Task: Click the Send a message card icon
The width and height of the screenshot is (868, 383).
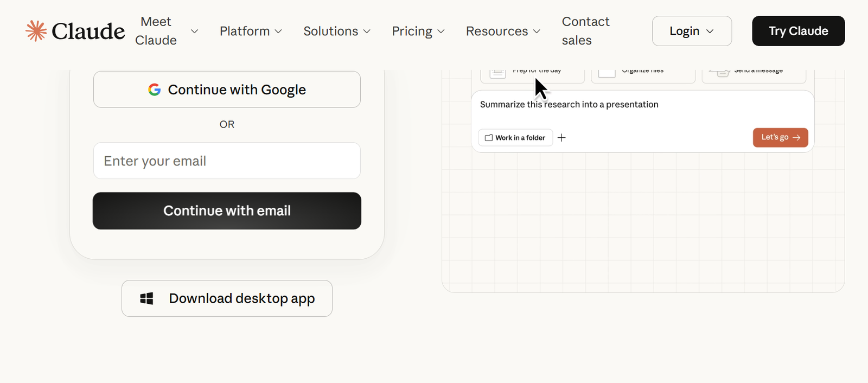Action: pos(720,73)
